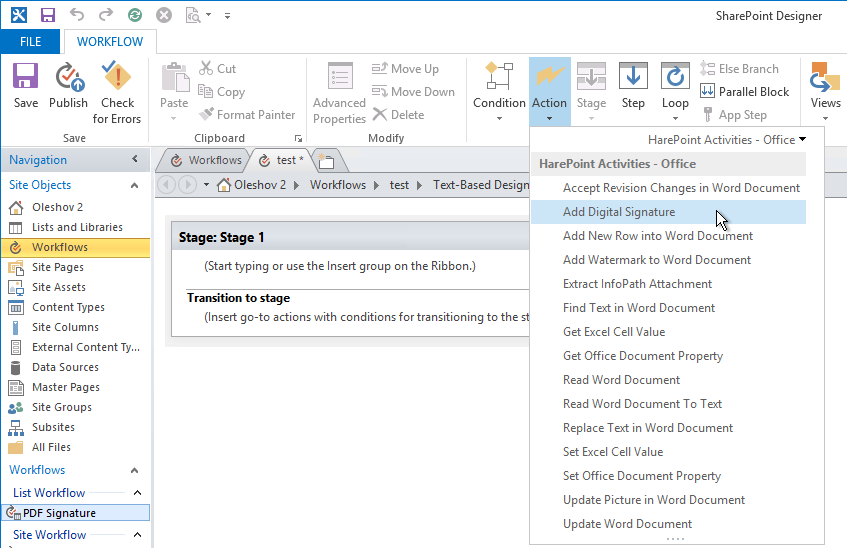
Task: Open Content Types in navigation
Action: pyautogui.click(x=68, y=307)
